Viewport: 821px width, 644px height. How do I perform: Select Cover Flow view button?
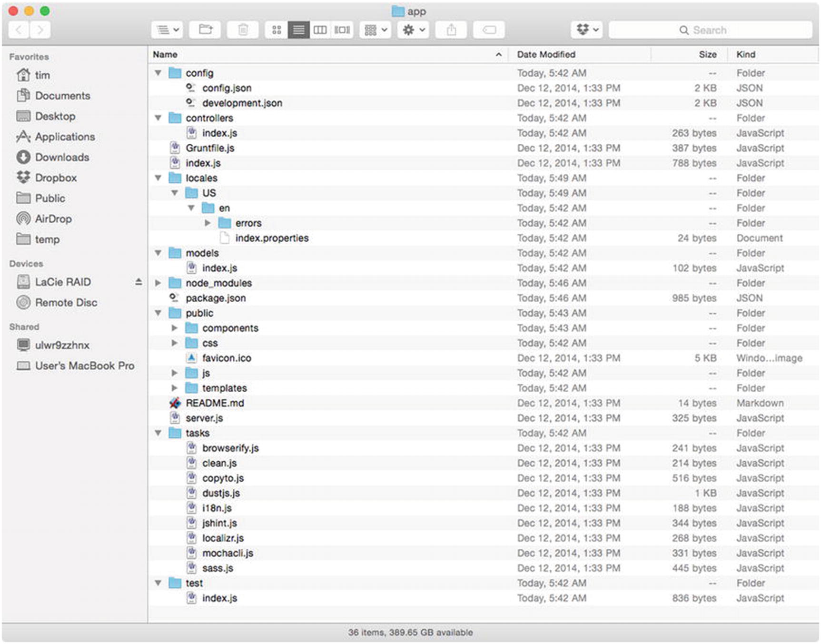pos(342,30)
